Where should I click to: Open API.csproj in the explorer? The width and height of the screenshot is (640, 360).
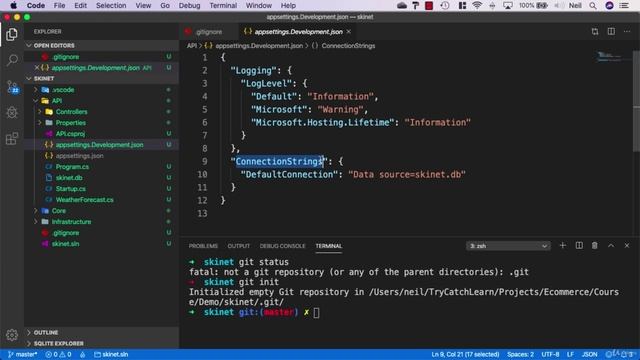[x=70, y=133]
